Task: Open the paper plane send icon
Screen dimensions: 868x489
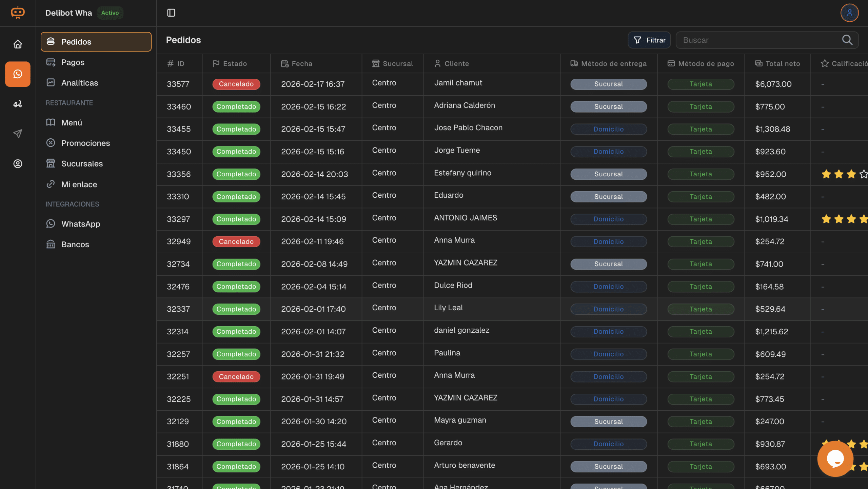Action: click(x=18, y=134)
